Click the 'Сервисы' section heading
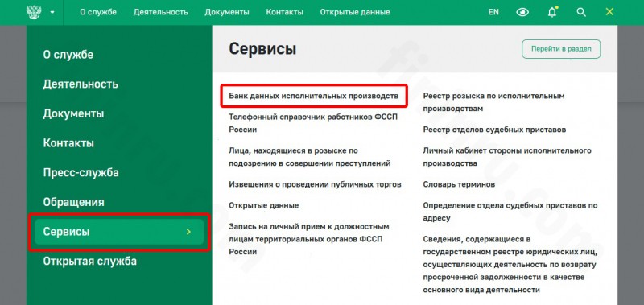The width and height of the screenshot is (644, 305). coord(262,49)
